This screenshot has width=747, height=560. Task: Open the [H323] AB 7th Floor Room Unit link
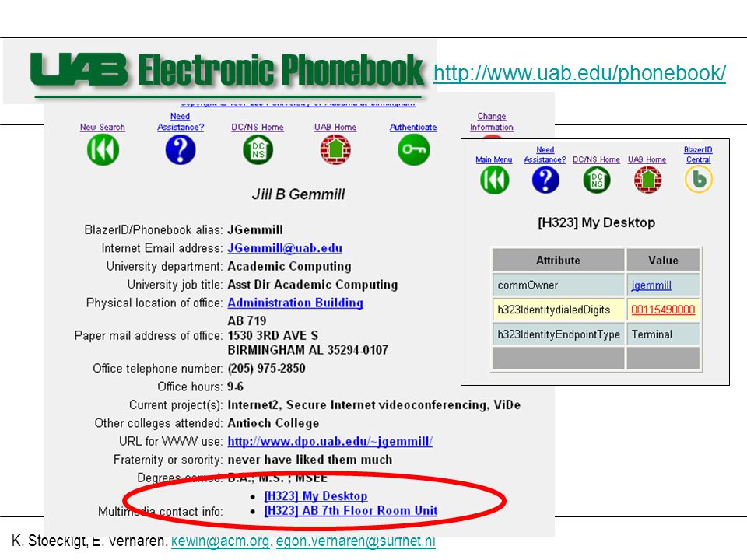coord(351,510)
